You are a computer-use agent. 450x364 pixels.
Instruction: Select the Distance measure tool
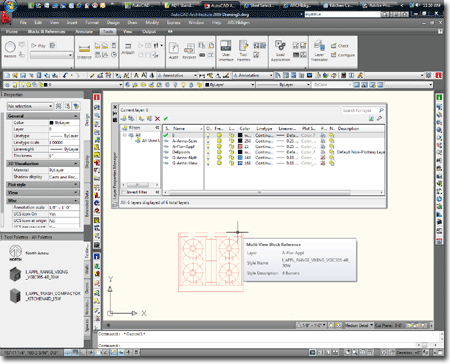pyautogui.click(x=84, y=51)
